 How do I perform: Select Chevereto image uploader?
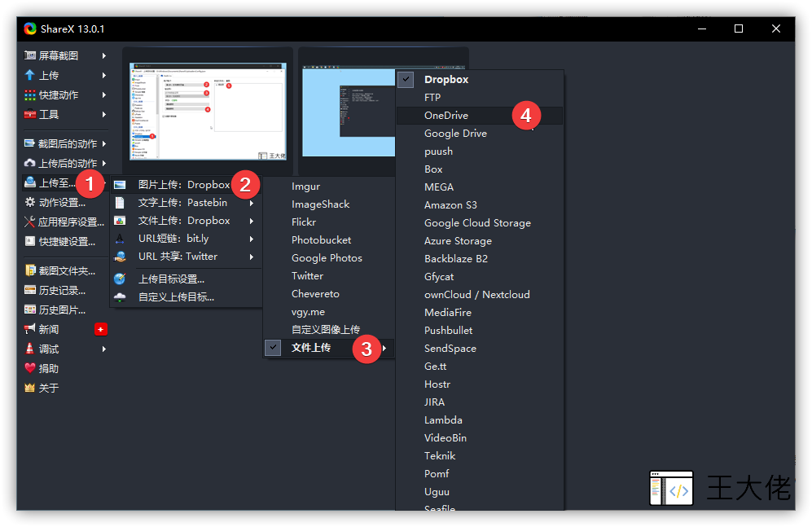click(328, 293)
